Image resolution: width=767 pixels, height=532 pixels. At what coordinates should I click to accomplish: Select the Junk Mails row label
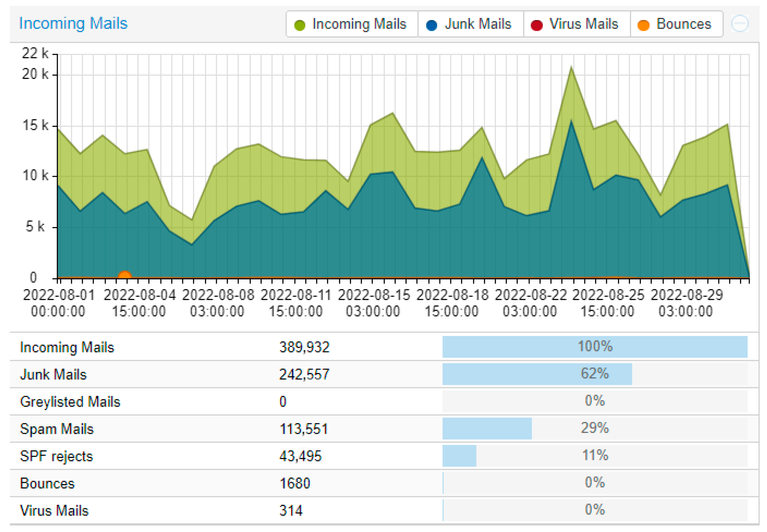click(x=53, y=374)
